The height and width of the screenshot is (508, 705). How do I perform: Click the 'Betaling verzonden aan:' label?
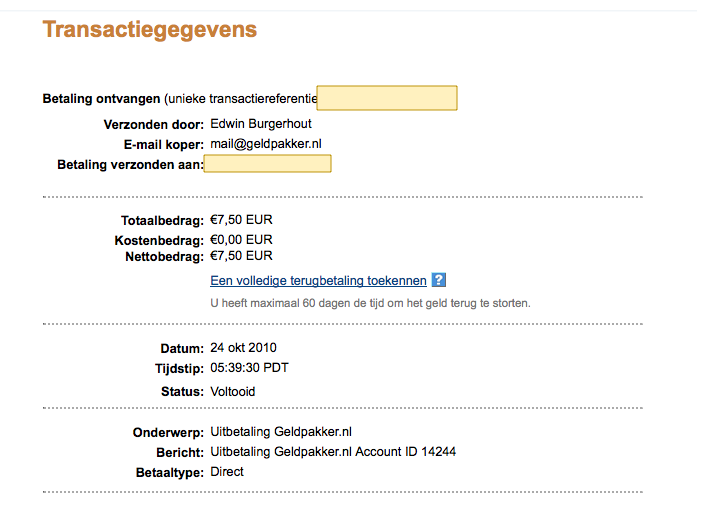[130, 165]
